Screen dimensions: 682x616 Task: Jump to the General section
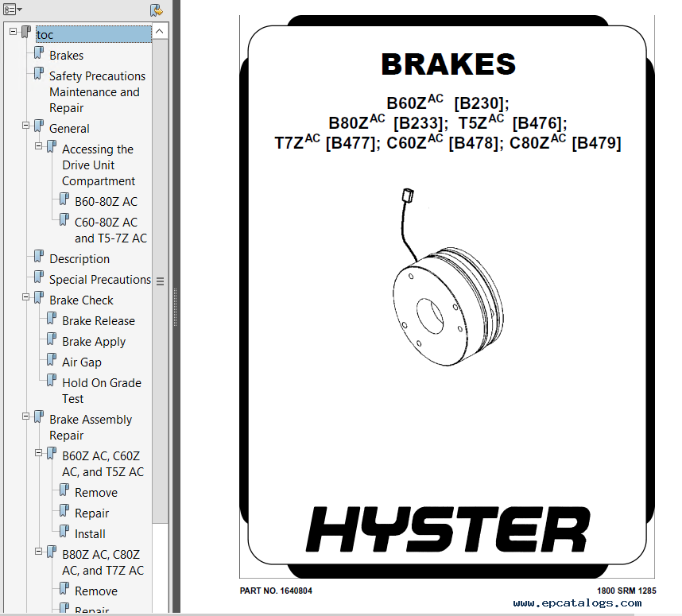pyautogui.click(x=69, y=129)
